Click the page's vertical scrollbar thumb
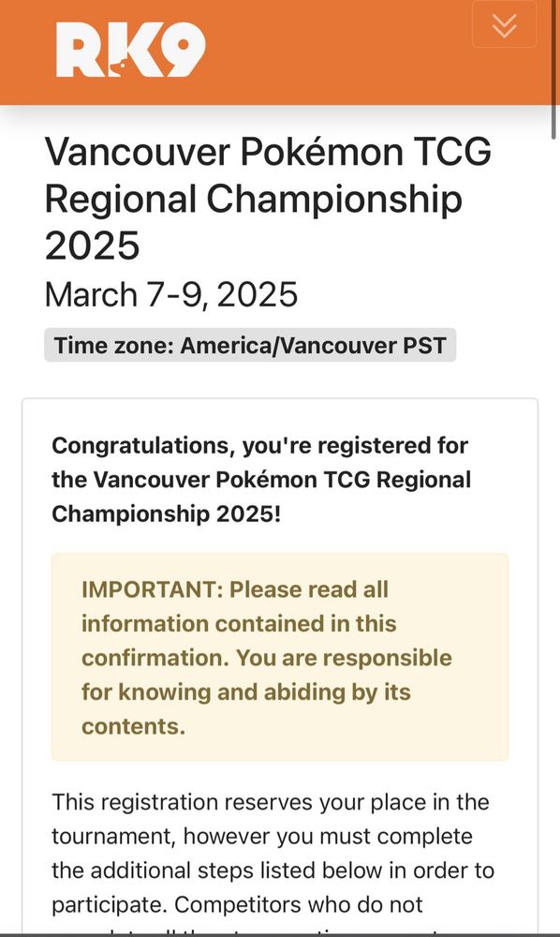This screenshot has height=937, width=560. click(555, 70)
